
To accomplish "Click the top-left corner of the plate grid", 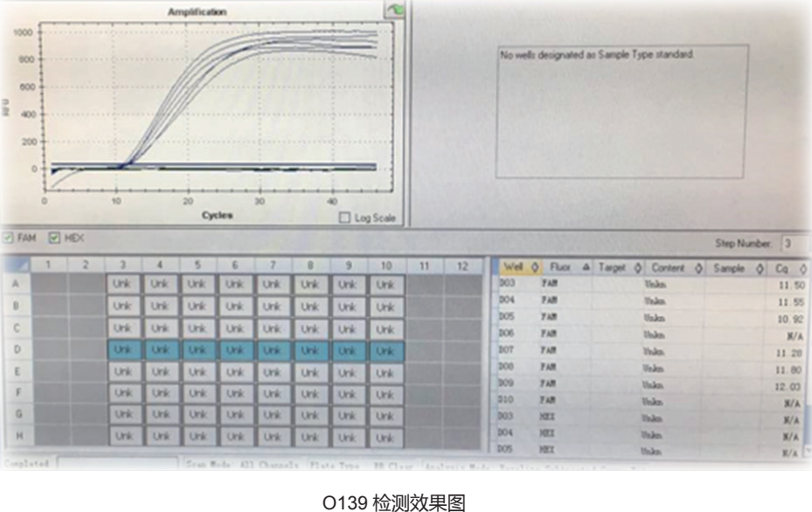I will 15,265.
